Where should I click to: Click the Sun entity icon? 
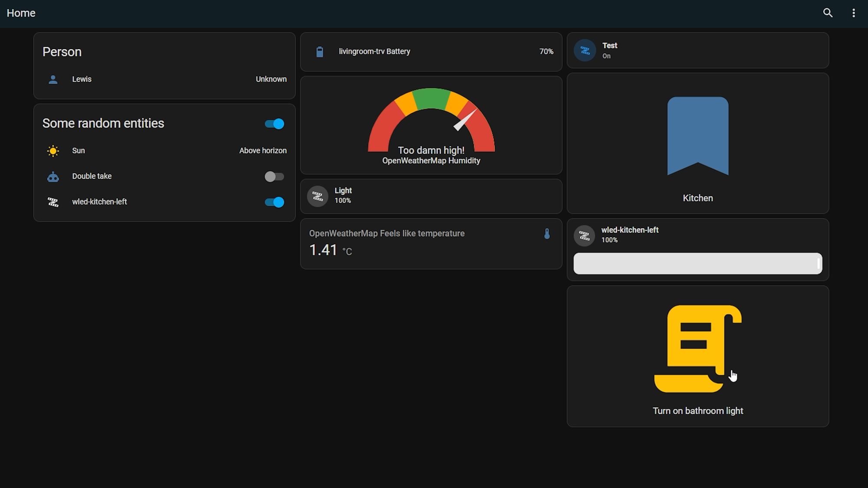click(53, 151)
